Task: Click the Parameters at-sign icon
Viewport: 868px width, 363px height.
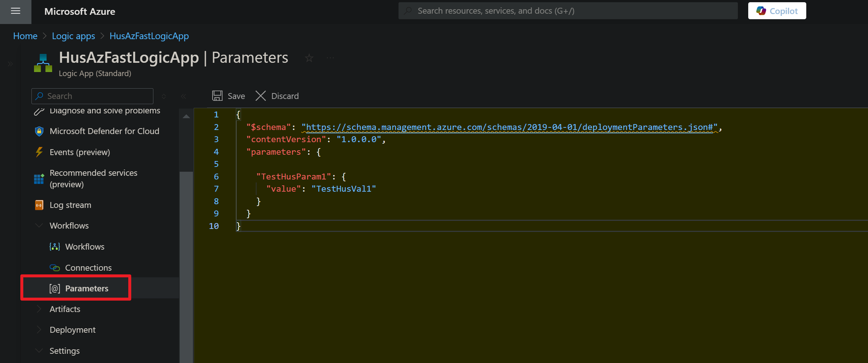Action: pos(55,288)
